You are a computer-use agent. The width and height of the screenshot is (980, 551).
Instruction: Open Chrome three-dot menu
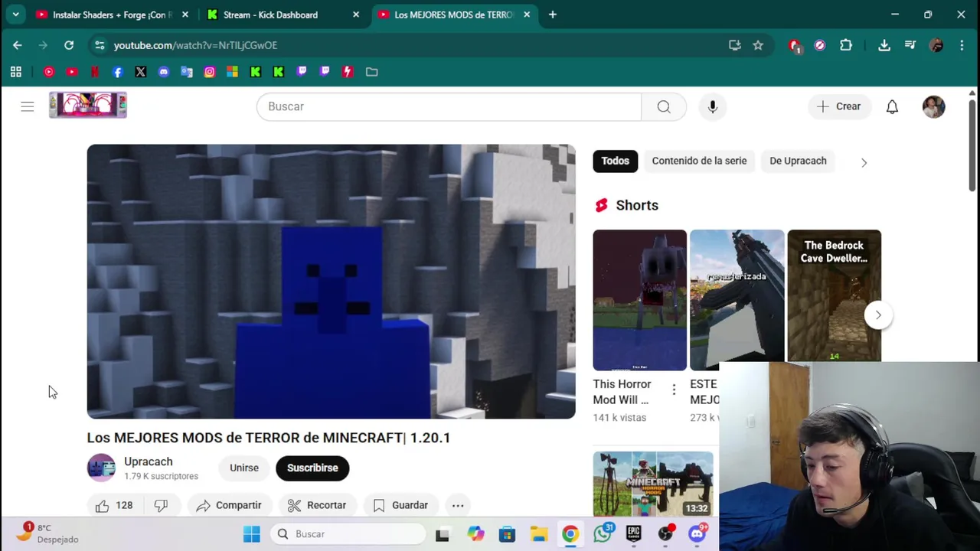tap(962, 45)
